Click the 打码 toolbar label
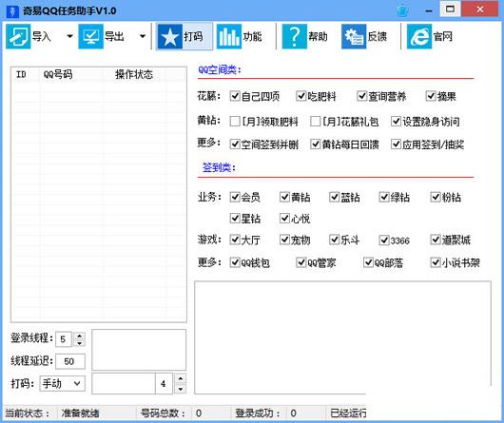The image size is (504, 423). pyautogui.click(x=193, y=37)
